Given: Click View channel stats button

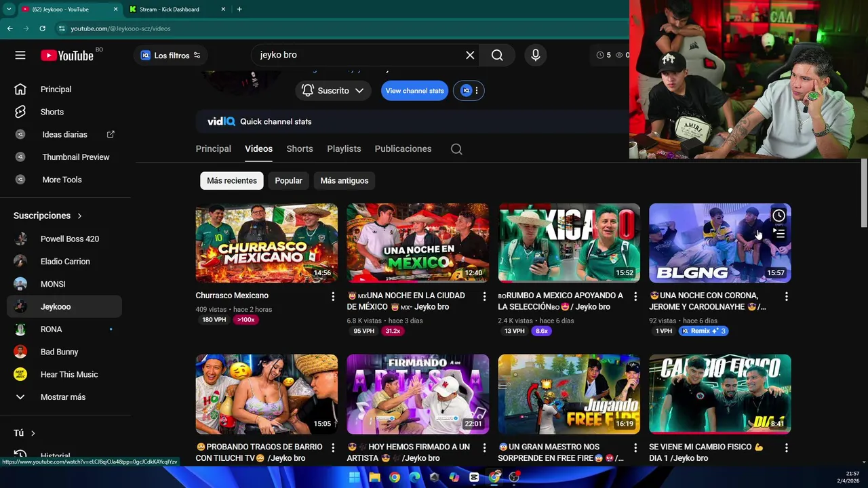Looking at the screenshot, I should [x=415, y=90].
